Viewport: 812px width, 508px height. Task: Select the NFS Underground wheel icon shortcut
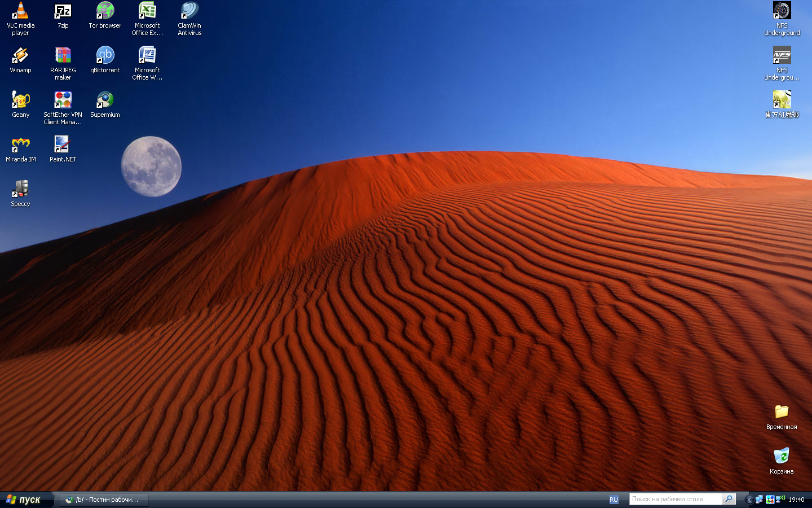(782, 19)
